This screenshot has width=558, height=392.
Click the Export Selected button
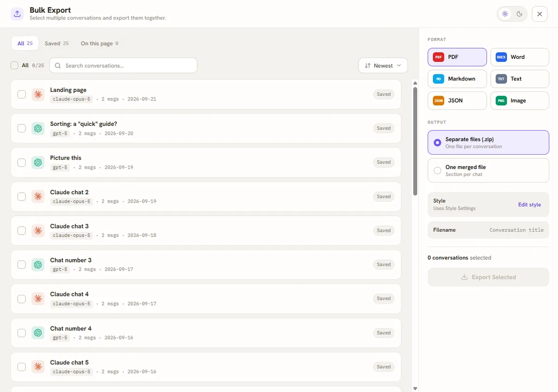tap(488, 277)
